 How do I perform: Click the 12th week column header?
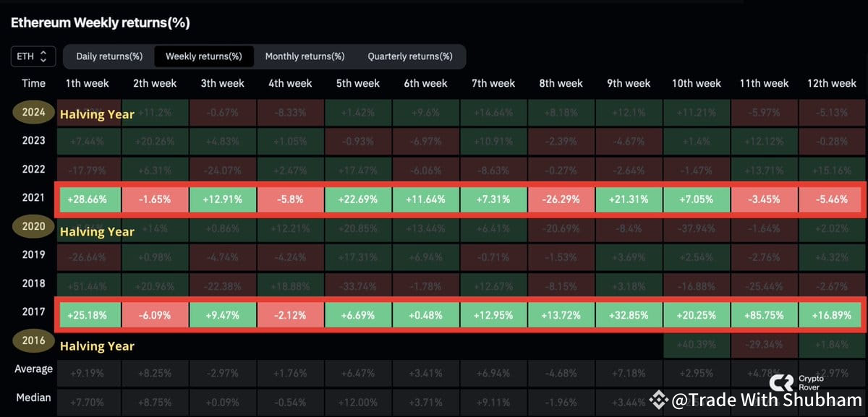point(832,83)
